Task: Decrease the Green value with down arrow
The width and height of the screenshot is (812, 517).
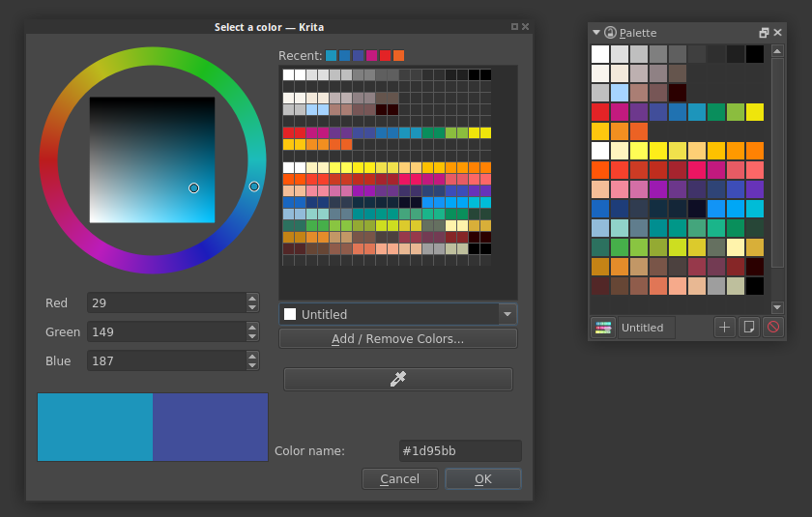Action: coord(252,336)
